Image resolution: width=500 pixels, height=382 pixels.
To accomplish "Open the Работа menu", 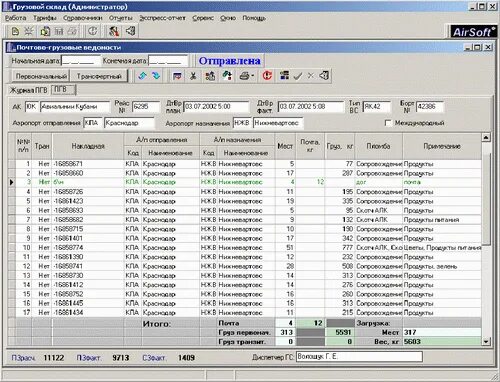I will [x=16, y=18].
